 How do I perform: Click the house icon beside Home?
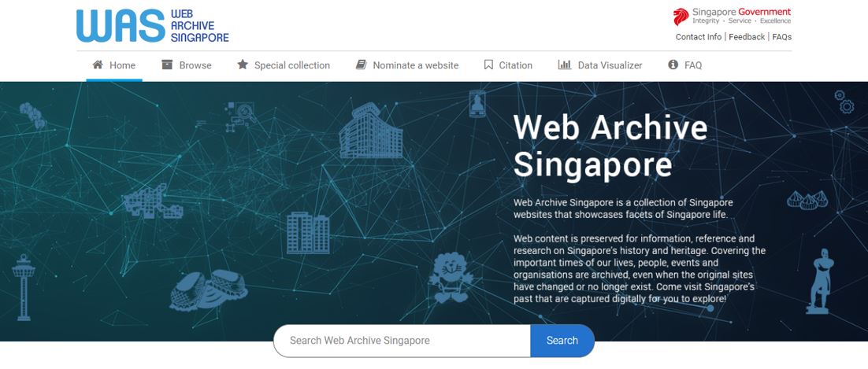click(98, 65)
